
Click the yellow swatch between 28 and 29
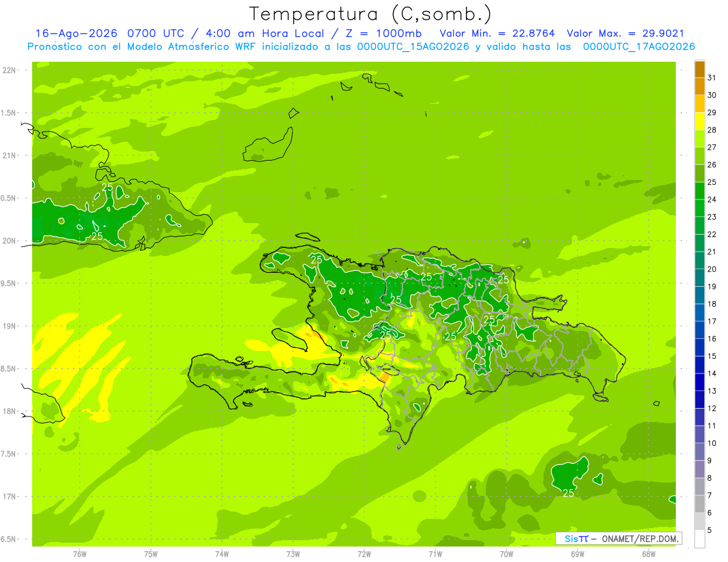coord(699,122)
